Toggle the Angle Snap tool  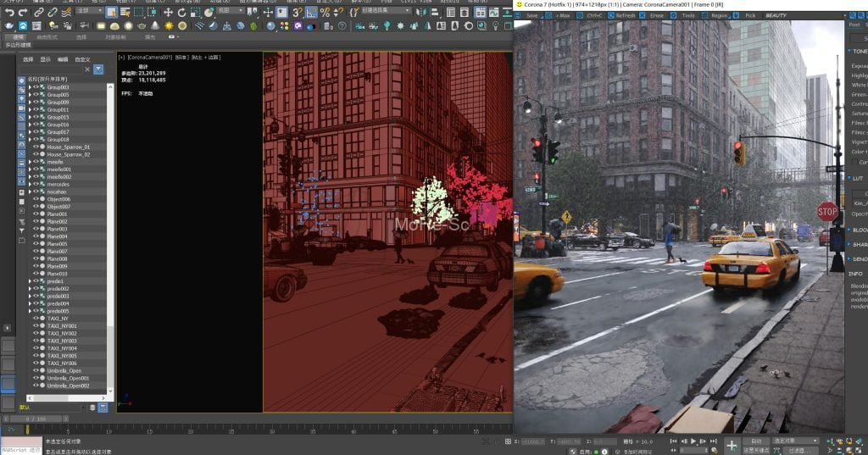[x=311, y=13]
